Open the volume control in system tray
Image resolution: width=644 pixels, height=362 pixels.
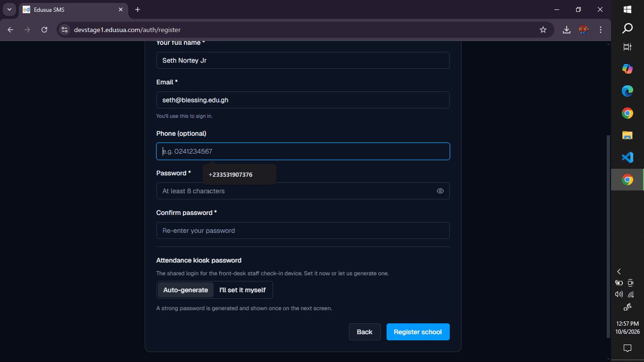tap(619, 295)
